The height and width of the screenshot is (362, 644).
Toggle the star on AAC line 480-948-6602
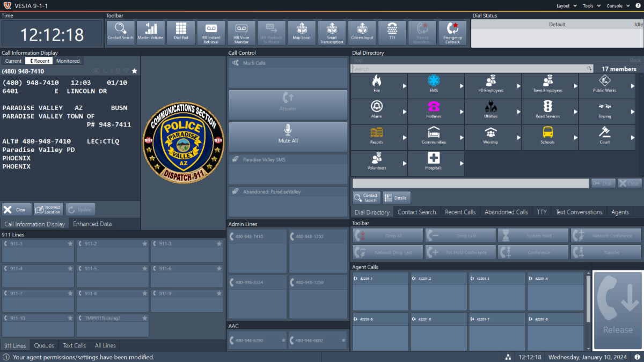click(x=343, y=340)
